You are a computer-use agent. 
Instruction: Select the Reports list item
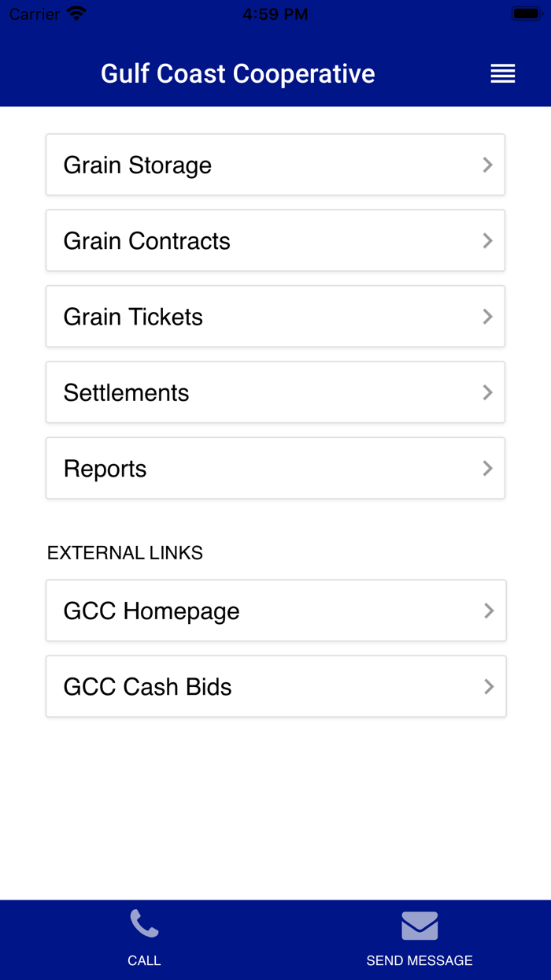click(275, 468)
